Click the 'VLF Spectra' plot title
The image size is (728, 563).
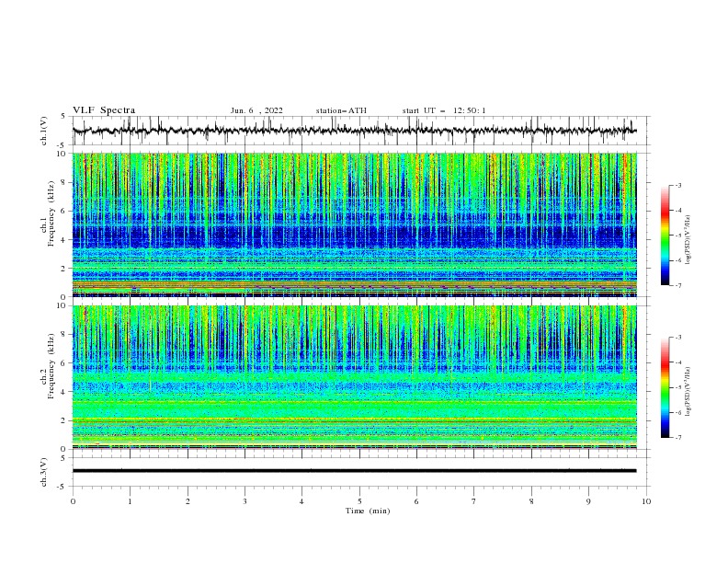pos(104,110)
